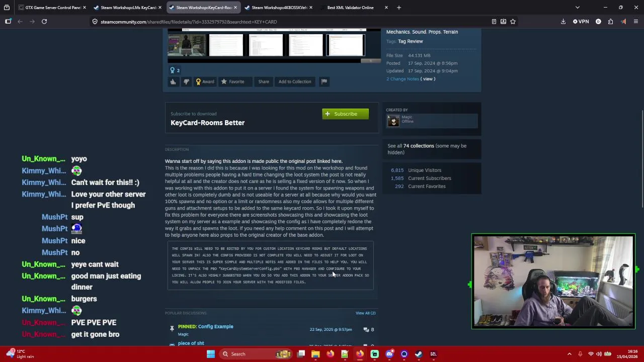The image size is (644, 362).
Task: Open the Terrain tag link
Action: point(450,32)
